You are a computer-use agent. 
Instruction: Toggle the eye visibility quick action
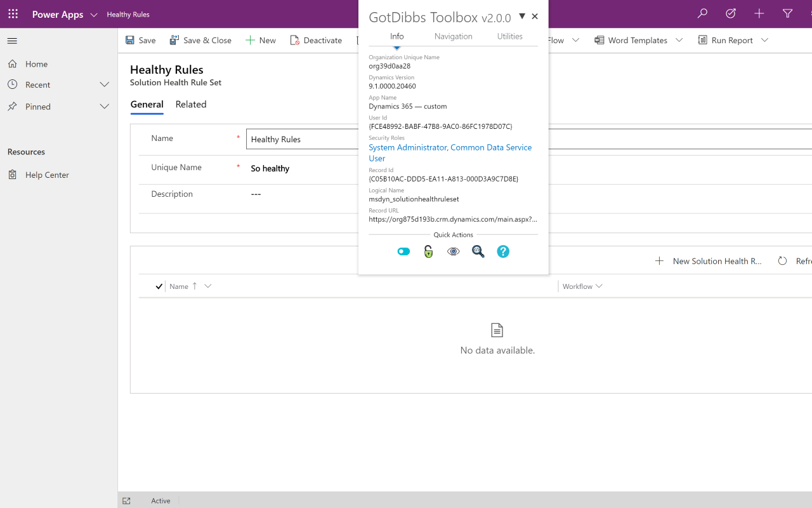[x=453, y=251]
